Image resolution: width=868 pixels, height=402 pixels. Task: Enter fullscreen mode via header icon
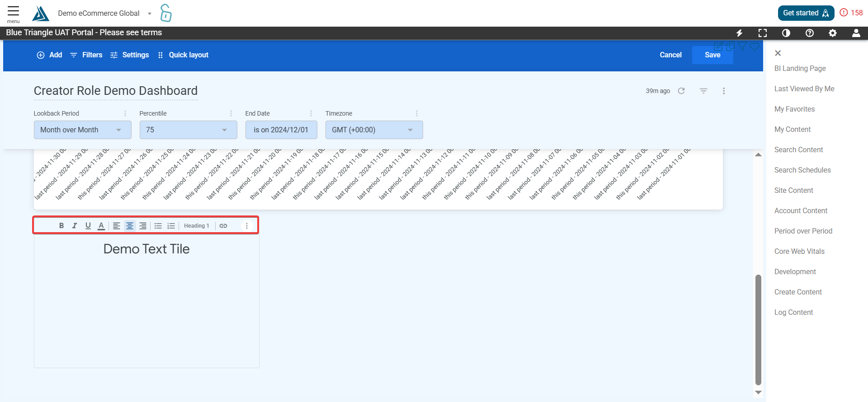coord(763,33)
